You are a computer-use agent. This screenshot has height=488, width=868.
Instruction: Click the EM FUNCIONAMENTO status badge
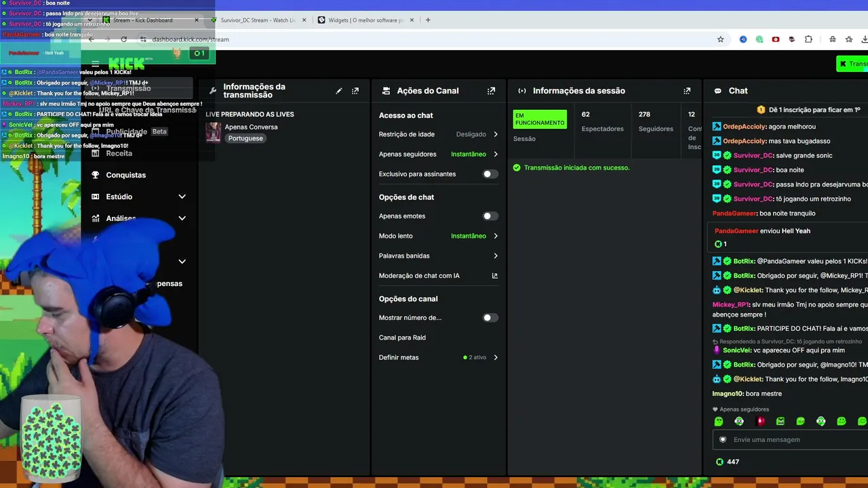point(540,119)
